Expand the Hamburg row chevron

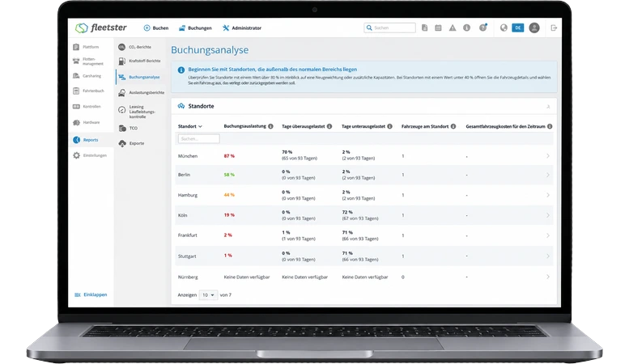click(548, 195)
